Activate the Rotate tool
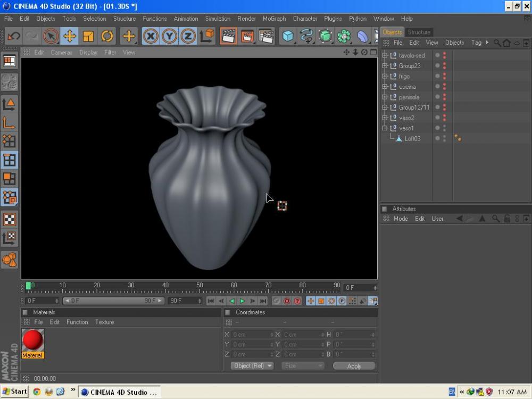The image size is (532, 399). click(x=107, y=36)
